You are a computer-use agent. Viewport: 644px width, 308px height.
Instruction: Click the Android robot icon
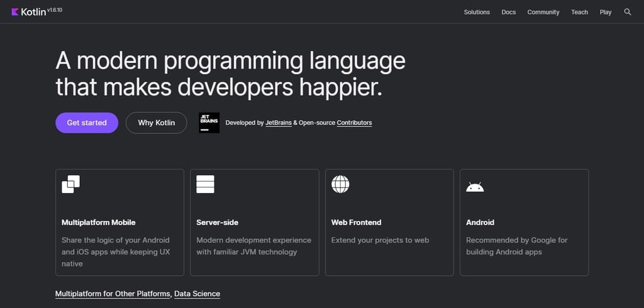coord(475,187)
